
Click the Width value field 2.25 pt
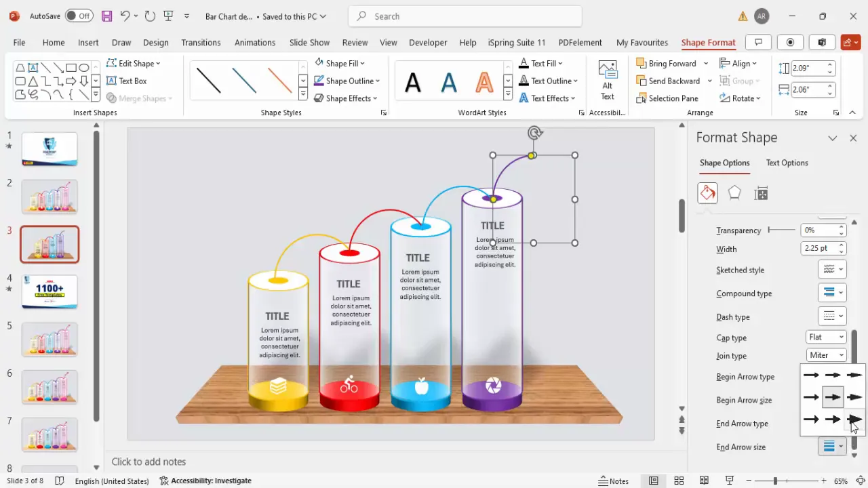click(818, 249)
